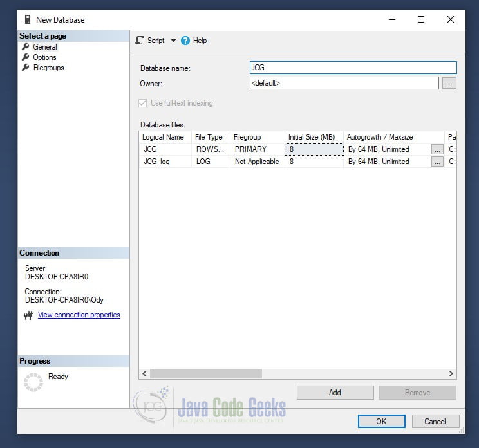
Task: Click the New Database title bar icon
Action: (28, 19)
